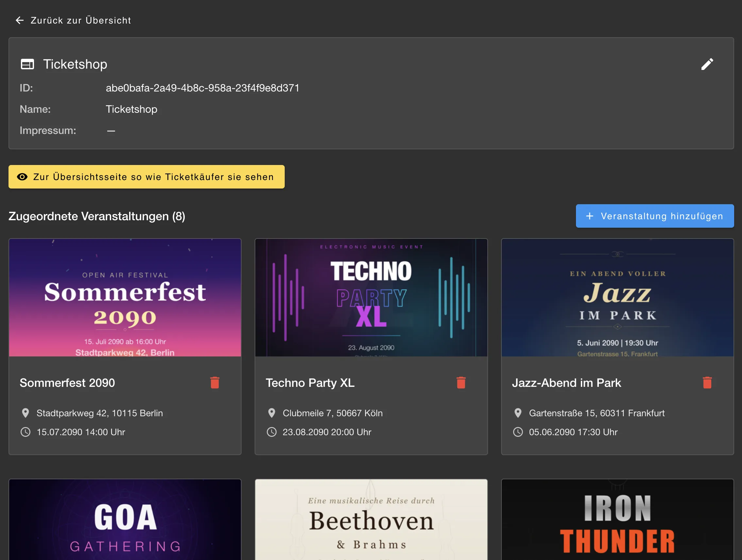Click location pin icon for Stadtparkweg 42

pyautogui.click(x=25, y=413)
